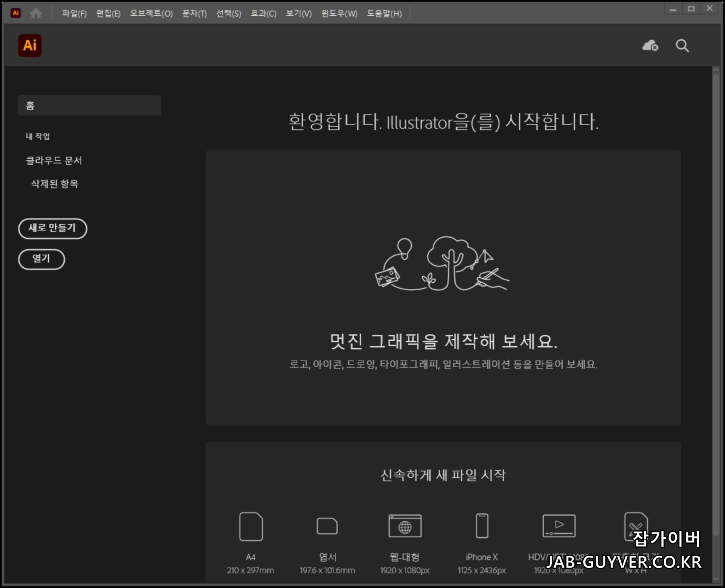The width and height of the screenshot is (725, 588).
Task: Open the 효과(C) menu
Action: (x=263, y=13)
